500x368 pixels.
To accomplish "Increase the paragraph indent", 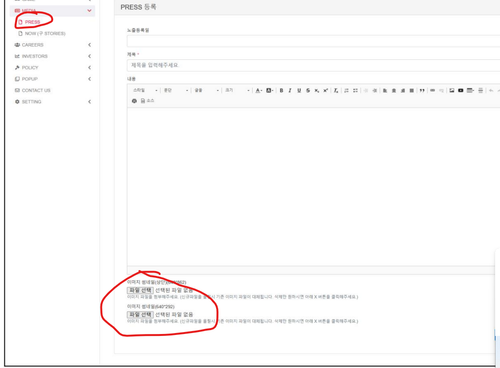I will [x=375, y=90].
